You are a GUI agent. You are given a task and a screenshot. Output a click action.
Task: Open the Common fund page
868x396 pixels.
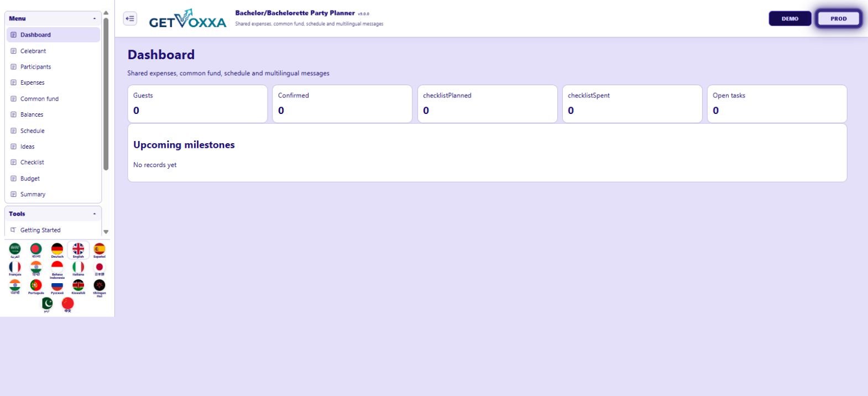(x=53, y=99)
